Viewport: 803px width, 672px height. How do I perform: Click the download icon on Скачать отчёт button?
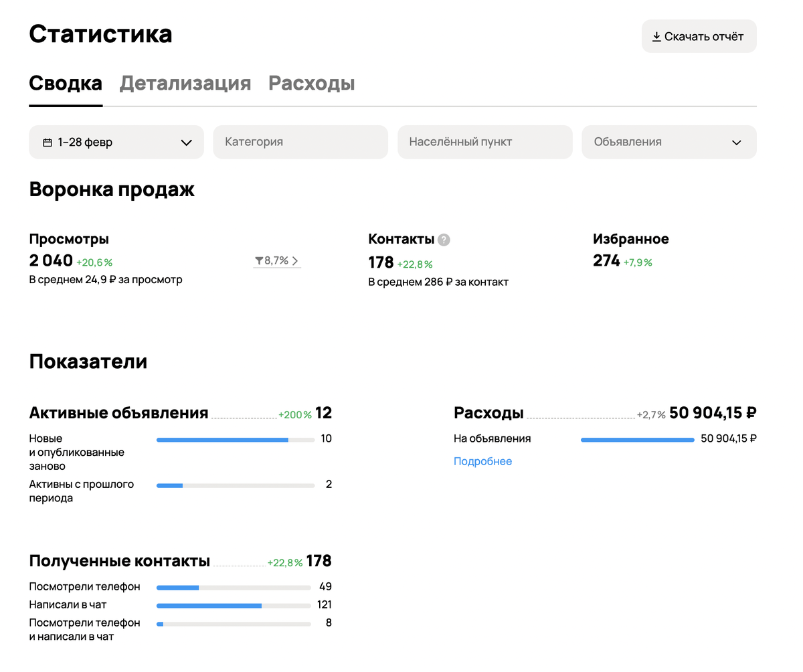(656, 36)
